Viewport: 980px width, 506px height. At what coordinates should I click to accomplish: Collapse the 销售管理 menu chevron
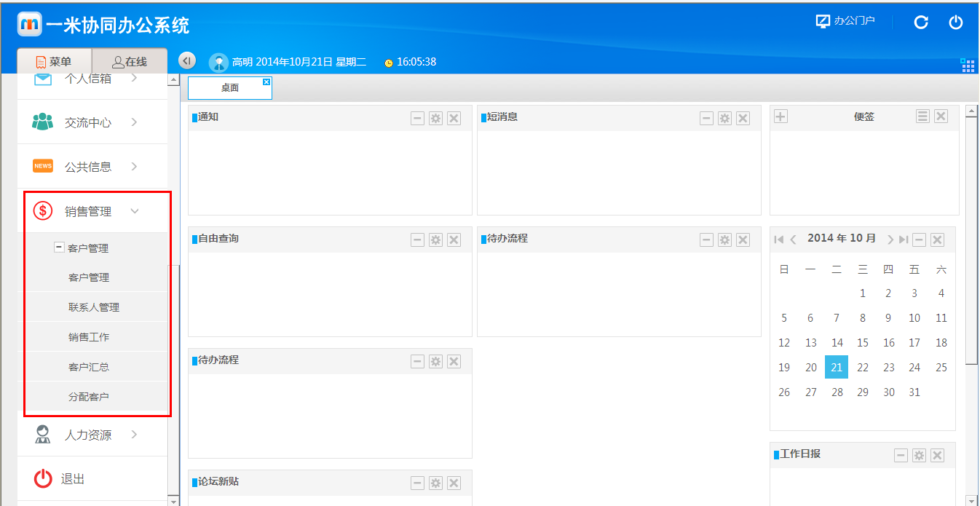tap(134, 211)
